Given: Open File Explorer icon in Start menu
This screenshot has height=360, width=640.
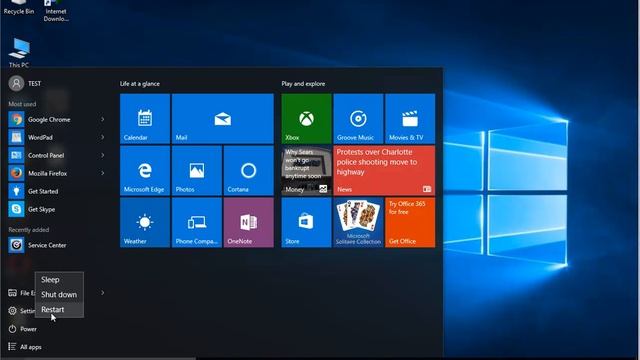Looking at the screenshot, I should click(x=13, y=293).
